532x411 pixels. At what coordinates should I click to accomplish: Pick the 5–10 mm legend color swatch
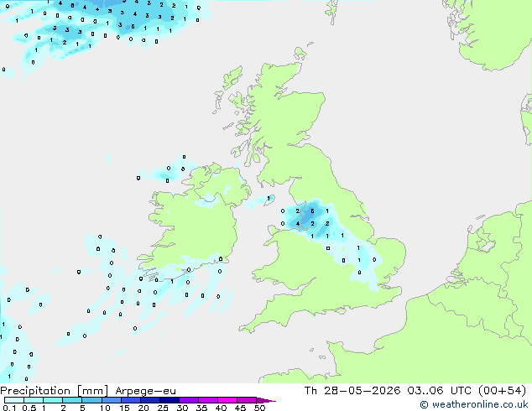91,400
